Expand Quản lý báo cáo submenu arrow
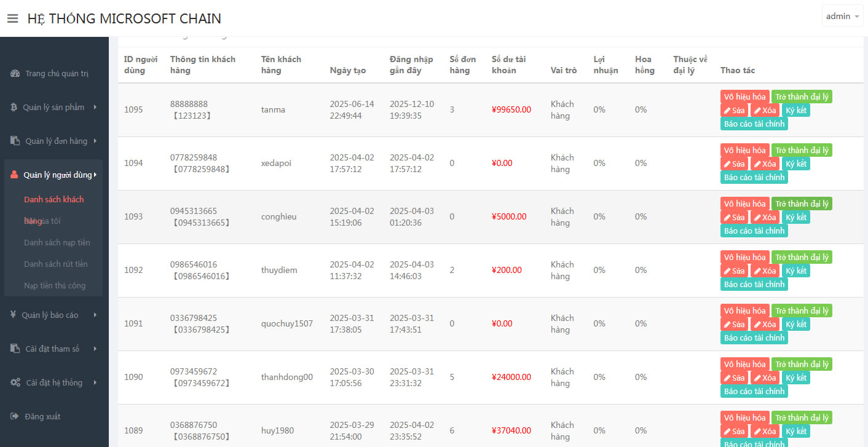Screen dimensions: 868x447 click(95, 315)
